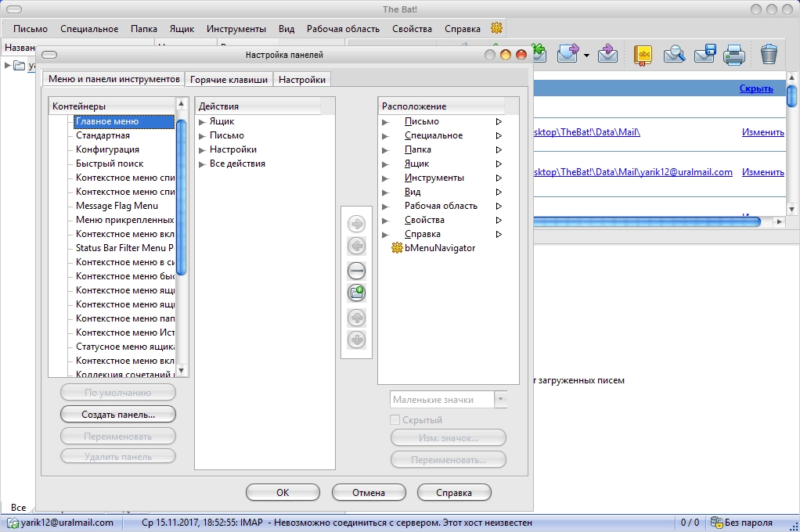The image size is (800, 532).
Task: Click the Контейнеры list scroll-down arrow
Action: 181,370
